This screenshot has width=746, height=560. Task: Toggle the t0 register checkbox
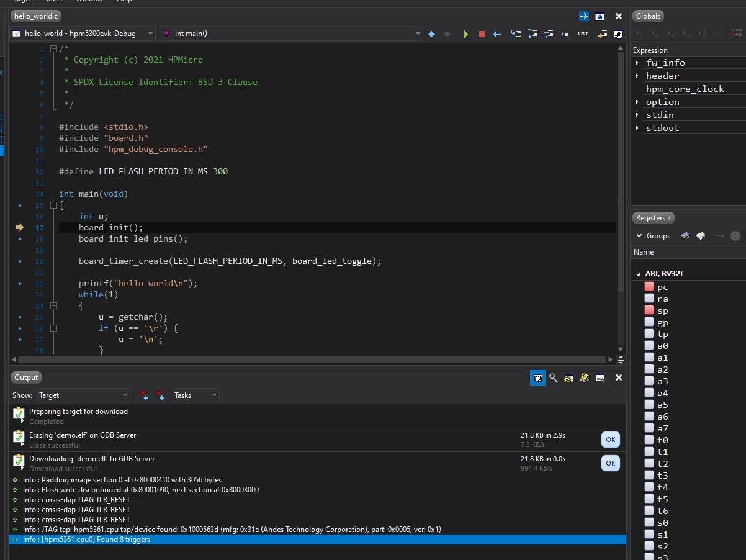click(x=649, y=440)
